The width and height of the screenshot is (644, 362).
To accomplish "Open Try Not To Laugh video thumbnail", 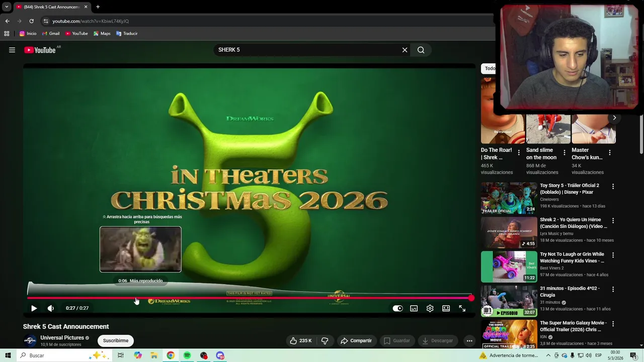I will click(509, 266).
